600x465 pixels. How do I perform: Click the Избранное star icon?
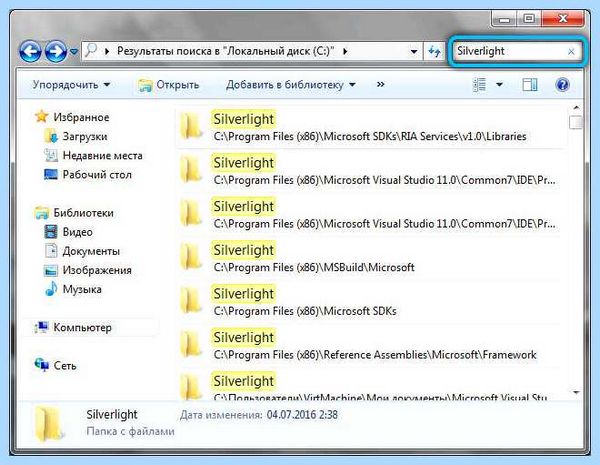coord(41,116)
